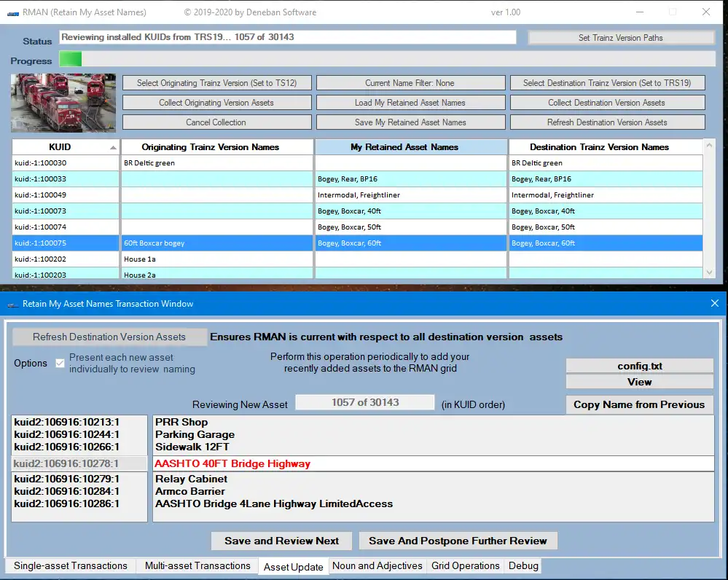The image size is (728, 580).
Task: Click the kuid2:106916:10278:1 field
Action: (79, 463)
